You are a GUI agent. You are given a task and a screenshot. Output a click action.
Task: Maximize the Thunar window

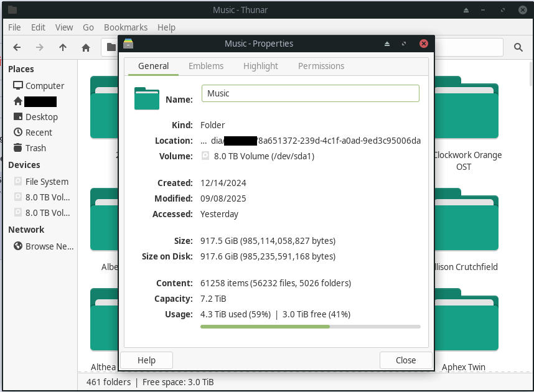click(503, 10)
